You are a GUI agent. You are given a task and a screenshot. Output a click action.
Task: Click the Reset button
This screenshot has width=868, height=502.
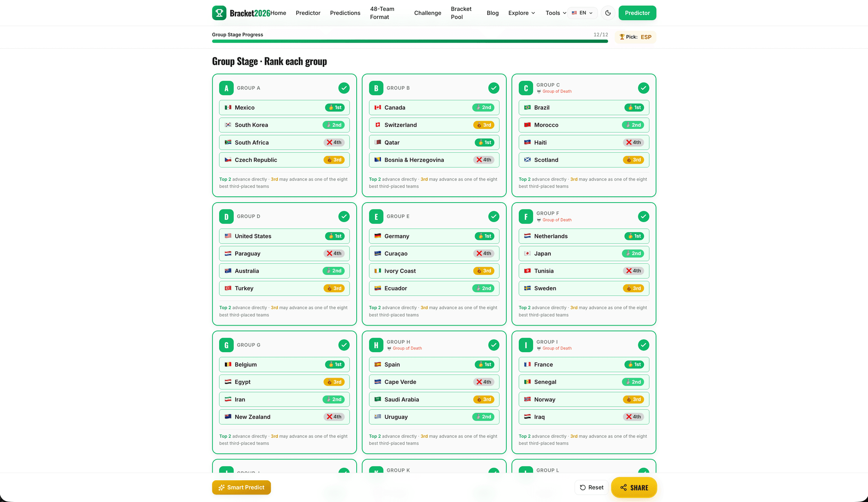(x=591, y=488)
